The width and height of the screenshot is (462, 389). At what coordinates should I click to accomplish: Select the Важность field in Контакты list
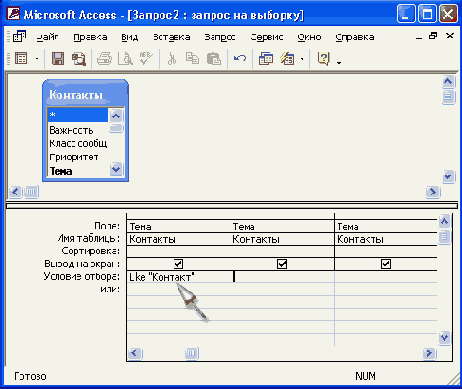[71, 130]
